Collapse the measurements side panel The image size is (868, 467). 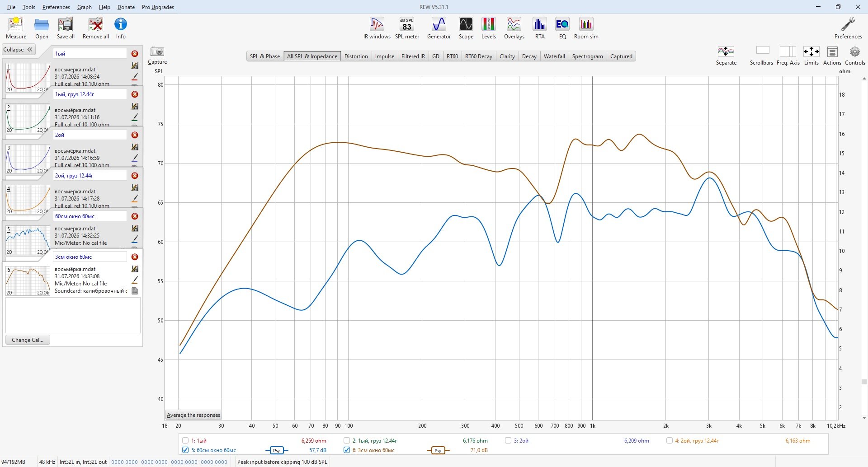19,50
